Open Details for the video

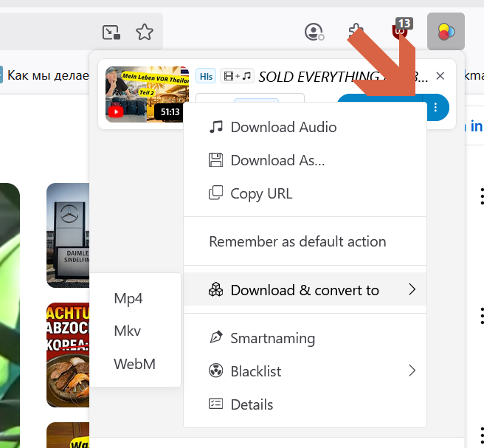(x=252, y=404)
